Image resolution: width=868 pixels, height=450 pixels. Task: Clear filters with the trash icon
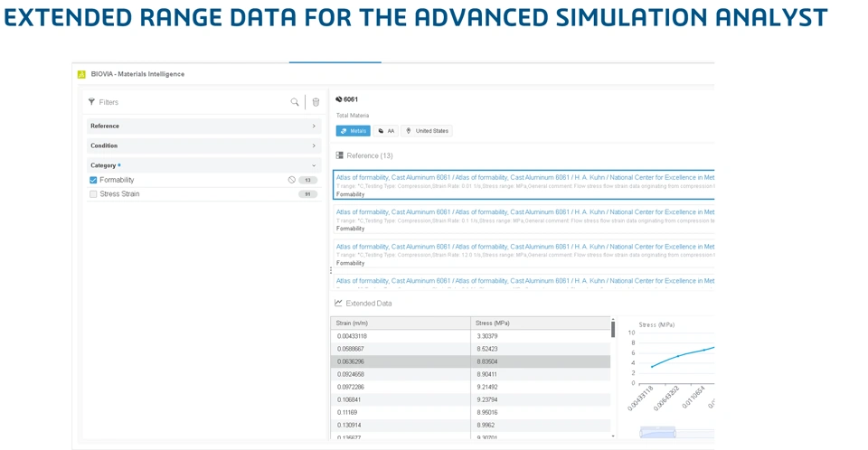coord(316,102)
